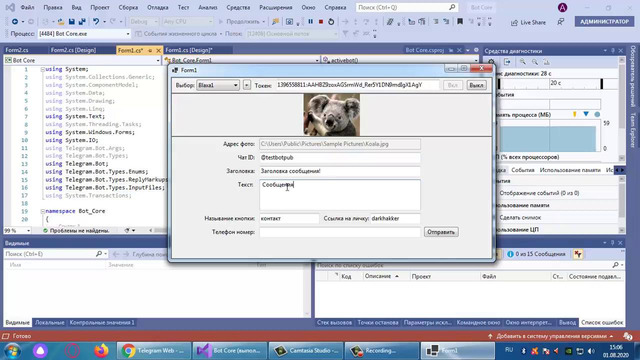Click the diagnostics panel vertical scrollbar
The width and height of the screenshot is (640, 360).
click(621, 108)
